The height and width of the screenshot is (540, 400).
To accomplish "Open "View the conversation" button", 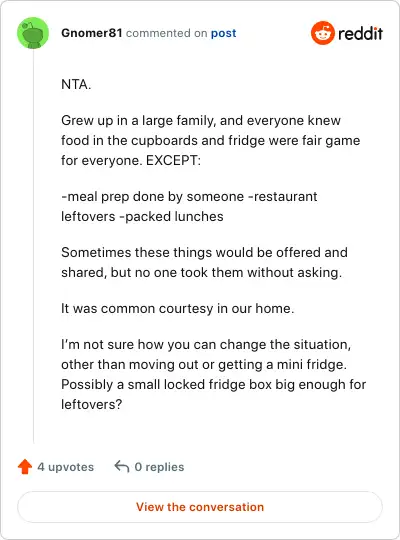I will click(200, 507).
